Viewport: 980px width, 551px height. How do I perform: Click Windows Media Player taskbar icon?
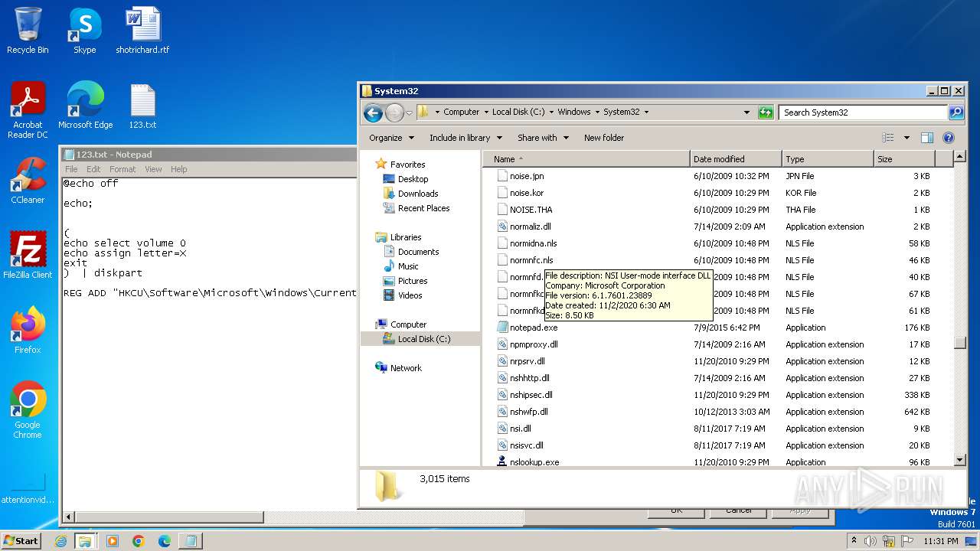click(112, 541)
